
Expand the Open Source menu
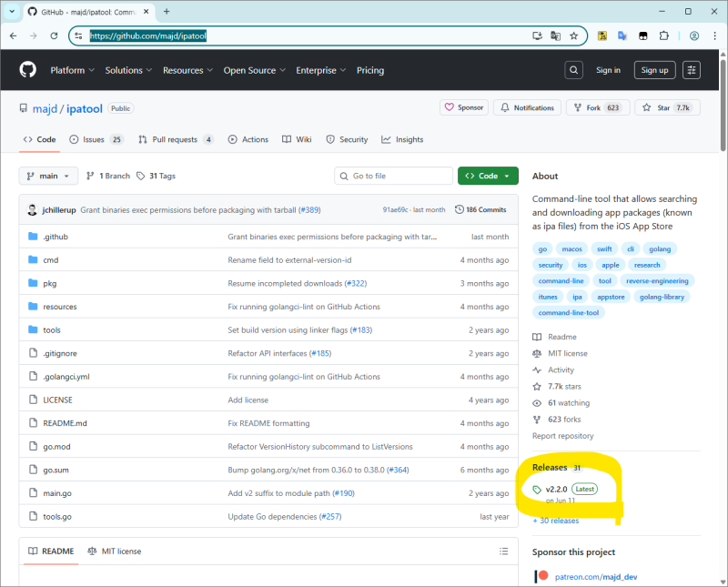[x=255, y=70]
